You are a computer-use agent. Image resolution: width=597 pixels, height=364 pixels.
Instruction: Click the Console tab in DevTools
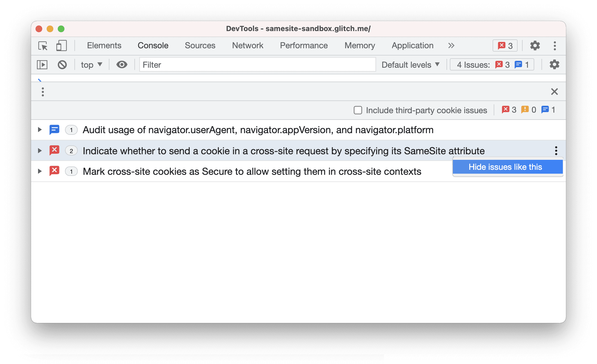tap(153, 46)
